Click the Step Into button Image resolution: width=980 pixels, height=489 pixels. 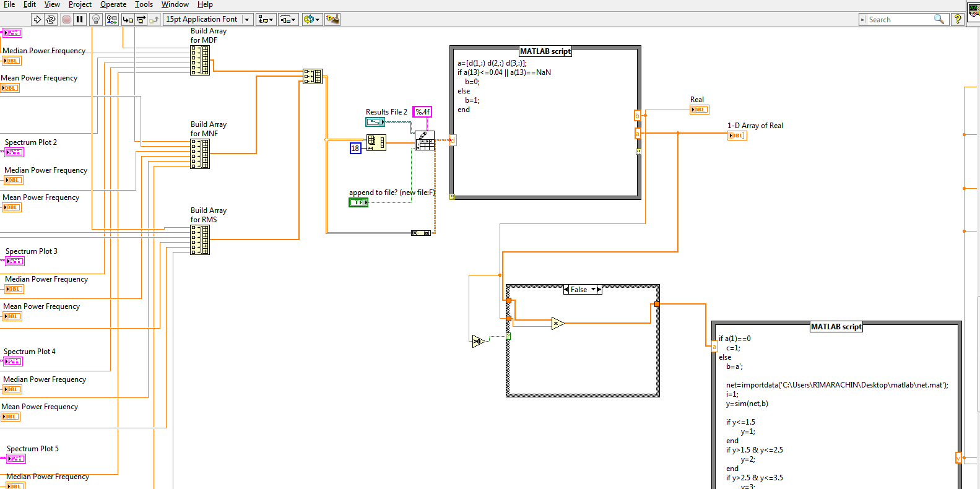(x=128, y=19)
